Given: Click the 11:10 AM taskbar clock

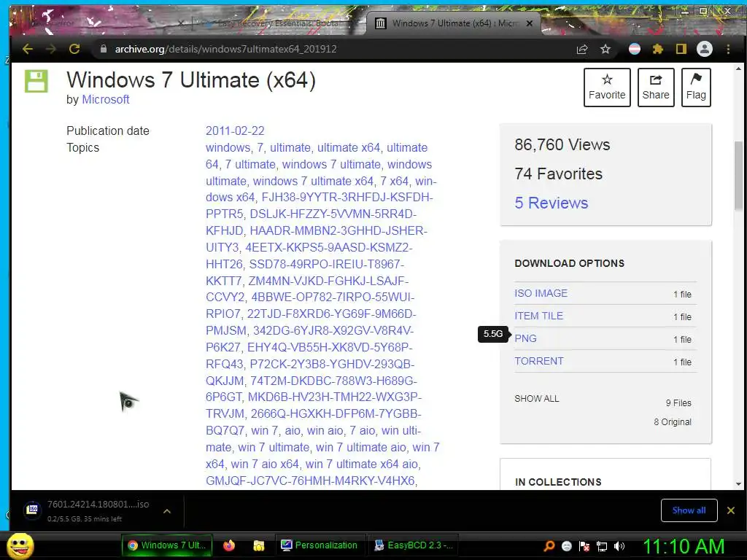Looking at the screenshot, I should click(684, 547).
